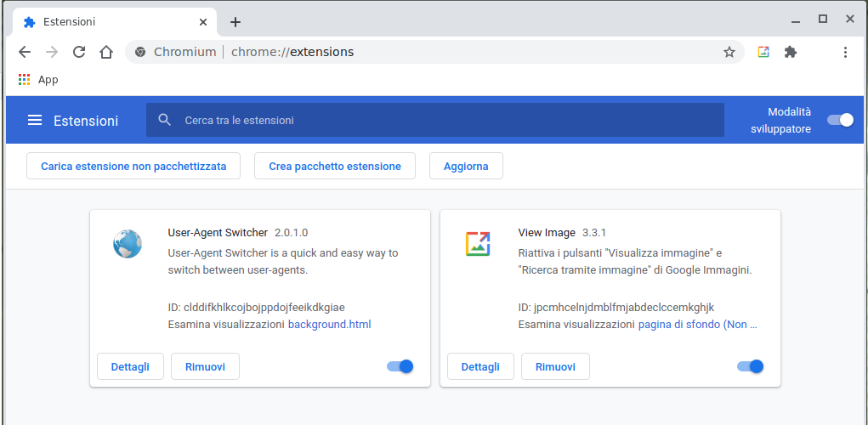
Task: Click Rimuovi for User-Agent Switcher
Action: click(205, 366)
